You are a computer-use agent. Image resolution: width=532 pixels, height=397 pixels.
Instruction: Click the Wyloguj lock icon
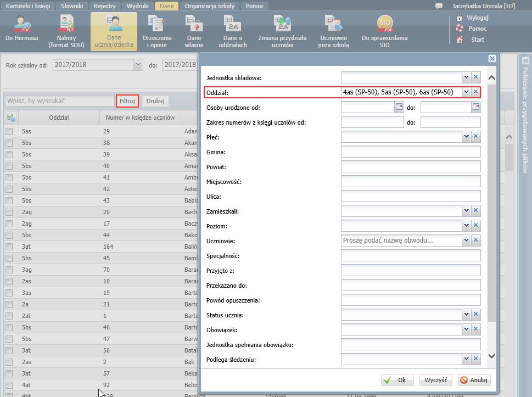click(x=460, y=18)
